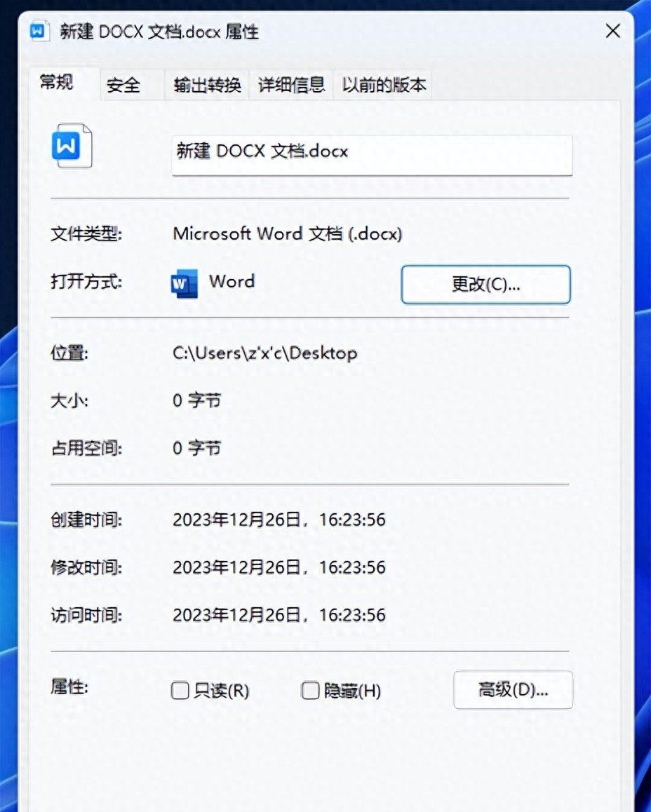The height and width of the screenshot is (812, 651).
Task: Click the 更改(C)... button
Action: coord(485,284)
